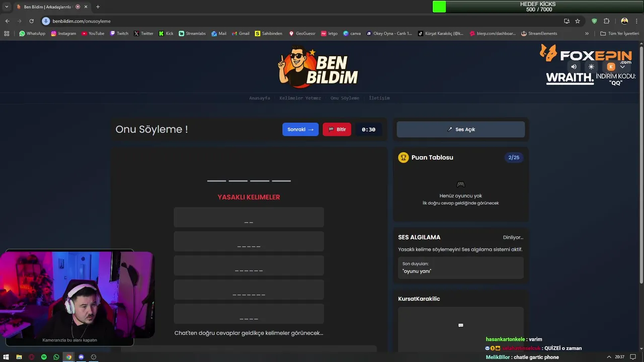Open the Instagram bookmark
Screen dimensions: 644x362
tap(63, 34)
